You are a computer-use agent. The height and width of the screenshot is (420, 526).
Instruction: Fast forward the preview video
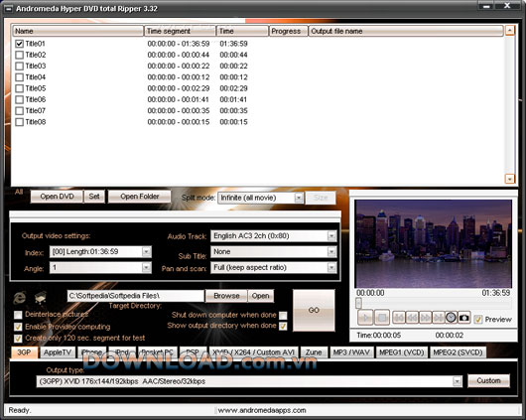[x=425, y=318]
